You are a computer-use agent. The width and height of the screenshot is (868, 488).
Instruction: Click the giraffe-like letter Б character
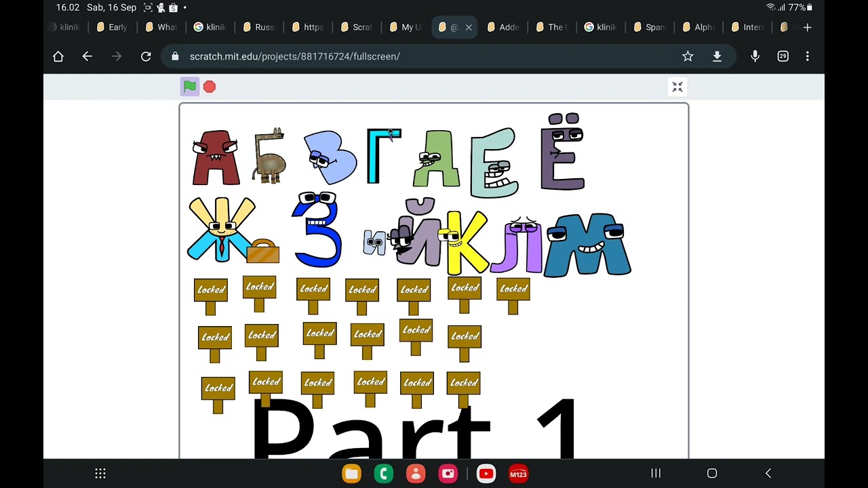[269, 156]
